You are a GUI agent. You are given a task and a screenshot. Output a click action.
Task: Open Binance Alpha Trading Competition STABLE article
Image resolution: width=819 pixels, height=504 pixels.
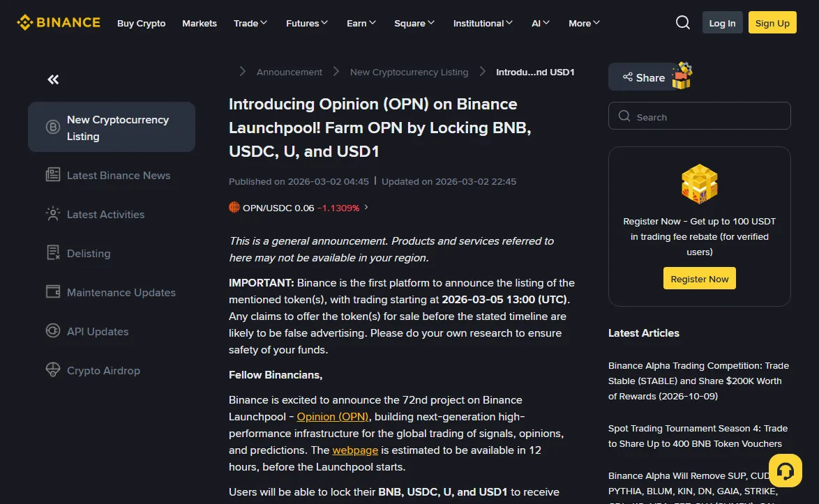(x=699, y=381)
